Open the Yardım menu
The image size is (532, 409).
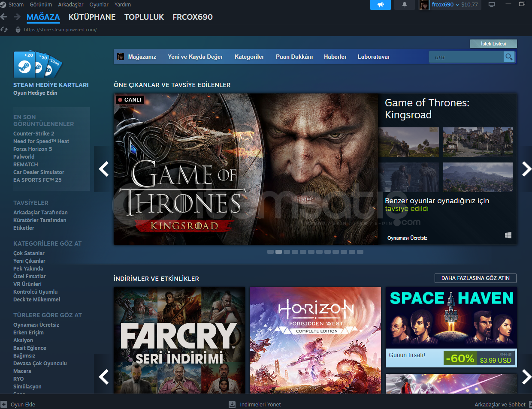[x=123, y=5]
